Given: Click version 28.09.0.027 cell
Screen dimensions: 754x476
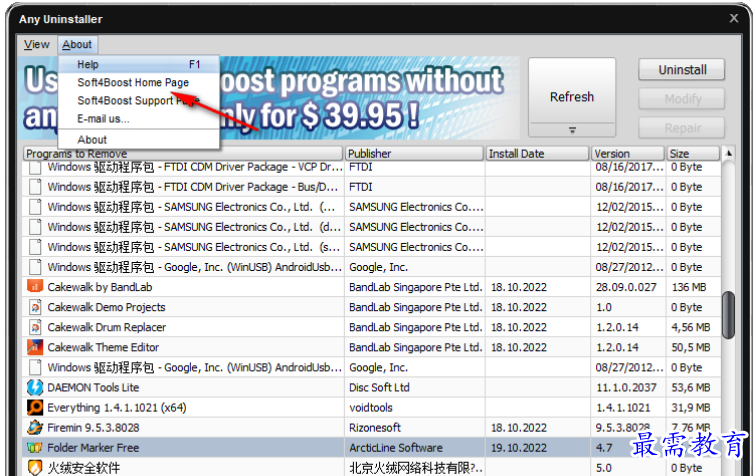Looking at the screenshot, I should (626, 287).
